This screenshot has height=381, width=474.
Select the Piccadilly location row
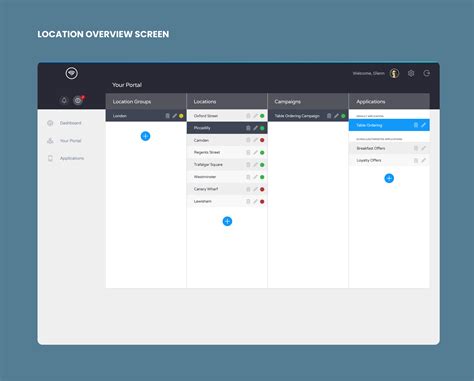click(x=227, y=128)
